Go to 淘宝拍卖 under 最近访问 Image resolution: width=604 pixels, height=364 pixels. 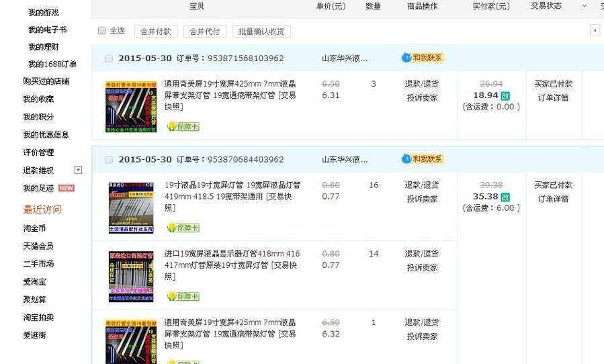(38, 318)
